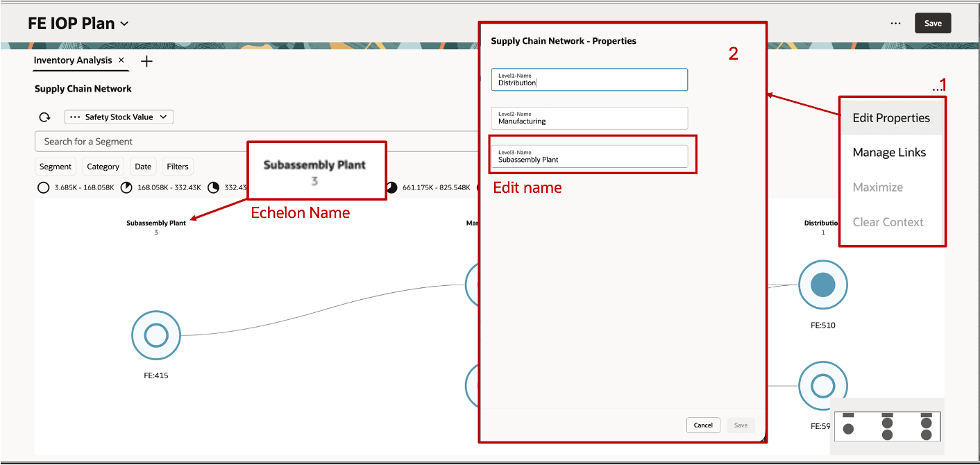
Task: Choose Edit Properties from the menu
Action: tap(891, 118)
